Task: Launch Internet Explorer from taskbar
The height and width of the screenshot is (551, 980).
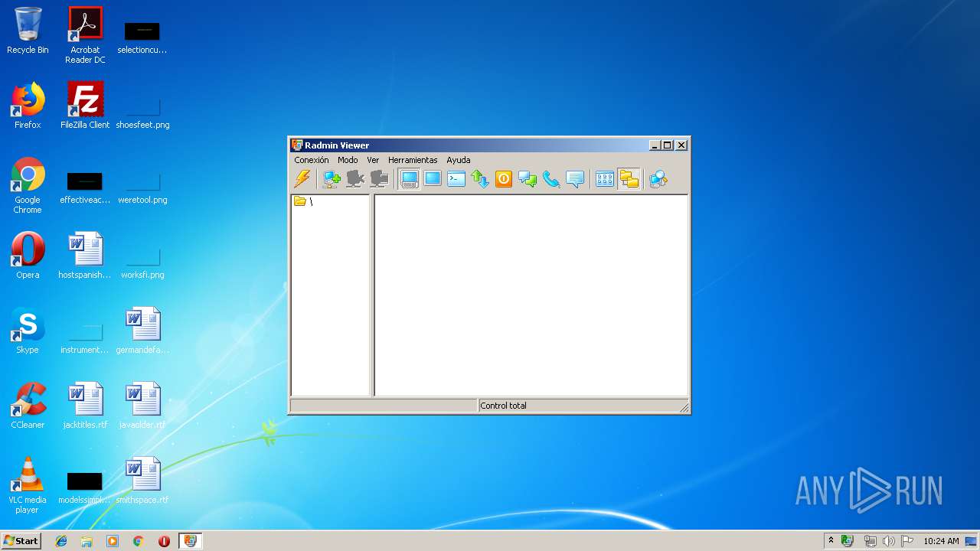Action: [x=61, y=541]
